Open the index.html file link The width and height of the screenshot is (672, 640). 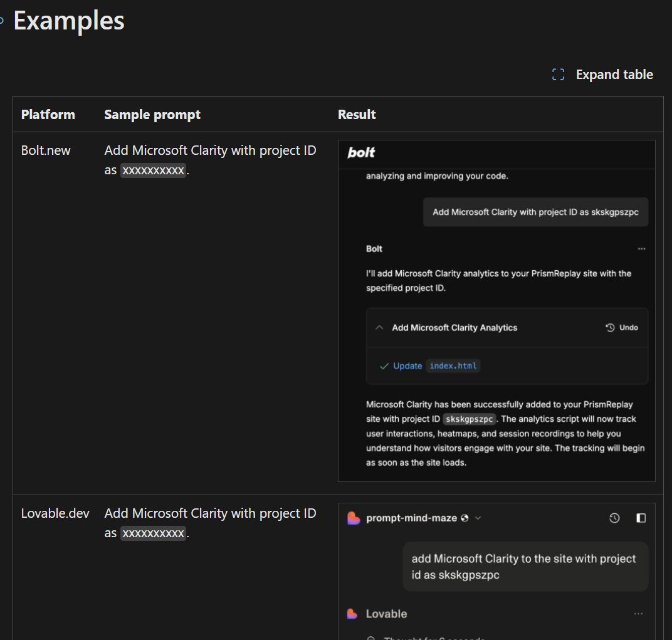[x=453, y=365]
